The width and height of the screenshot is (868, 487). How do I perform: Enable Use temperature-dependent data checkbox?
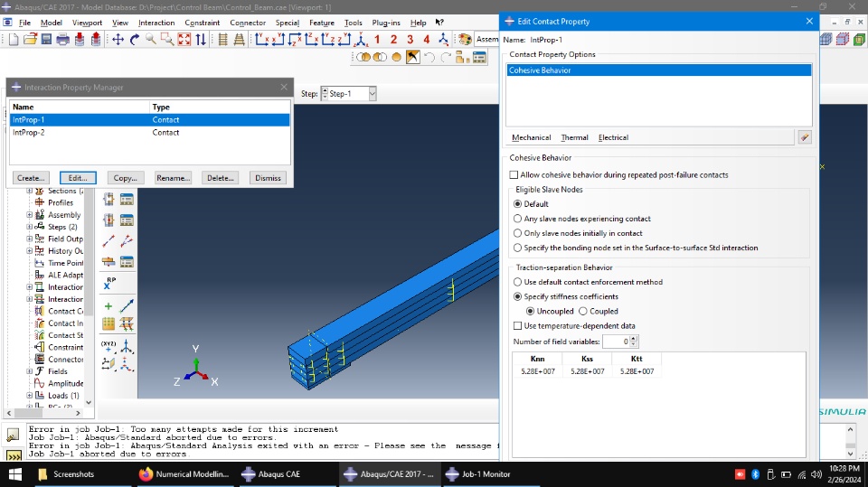517,326
